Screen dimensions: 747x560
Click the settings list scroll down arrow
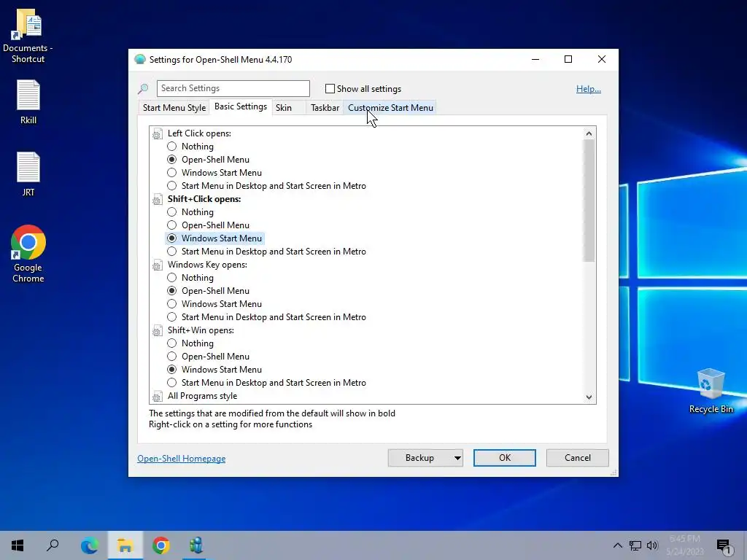click(589, 397)
